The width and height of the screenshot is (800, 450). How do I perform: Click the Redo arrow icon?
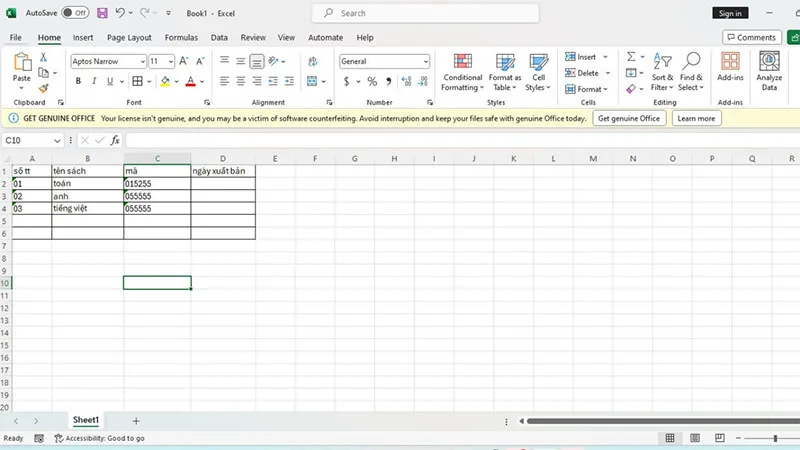click(145, 13)
